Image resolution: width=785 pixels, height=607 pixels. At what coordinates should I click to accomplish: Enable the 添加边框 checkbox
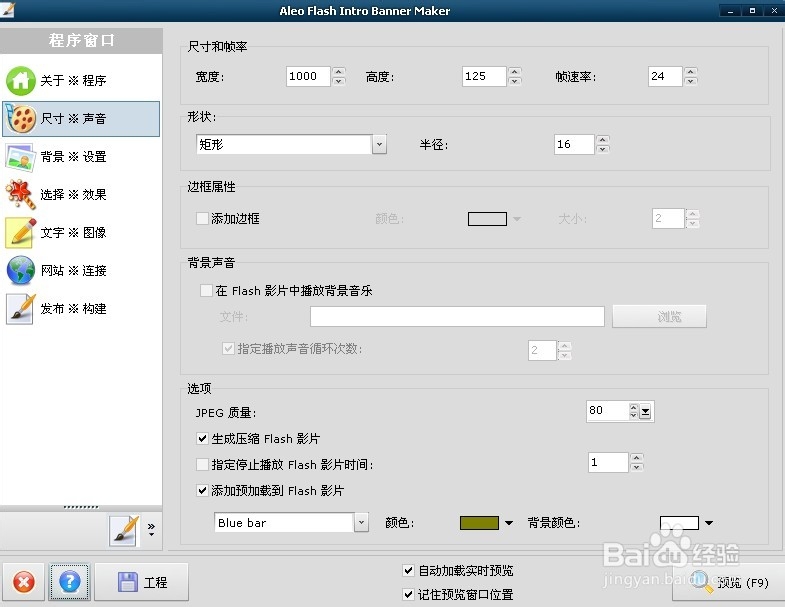point(202,218)
